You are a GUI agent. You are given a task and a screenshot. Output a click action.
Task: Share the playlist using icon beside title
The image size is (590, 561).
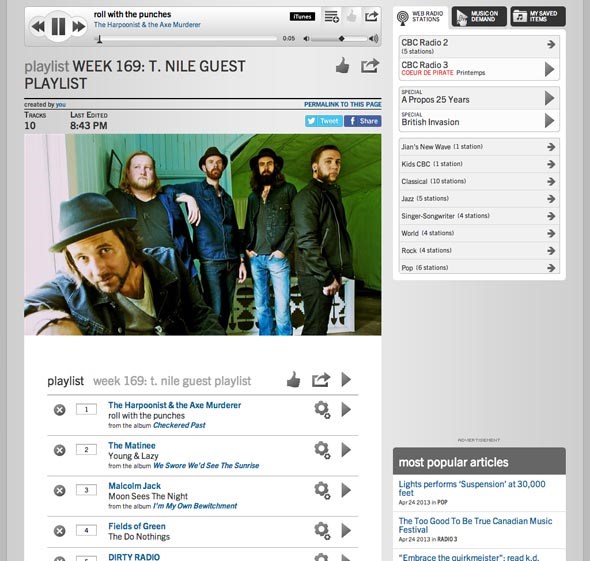point(370,66)
